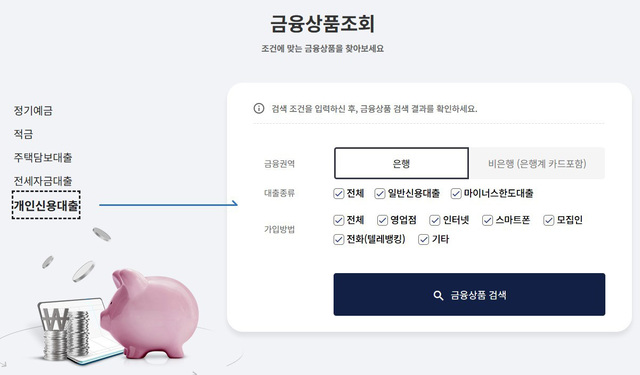
Task: Click the magnifier icon in search button
Action: coord(438,295)
